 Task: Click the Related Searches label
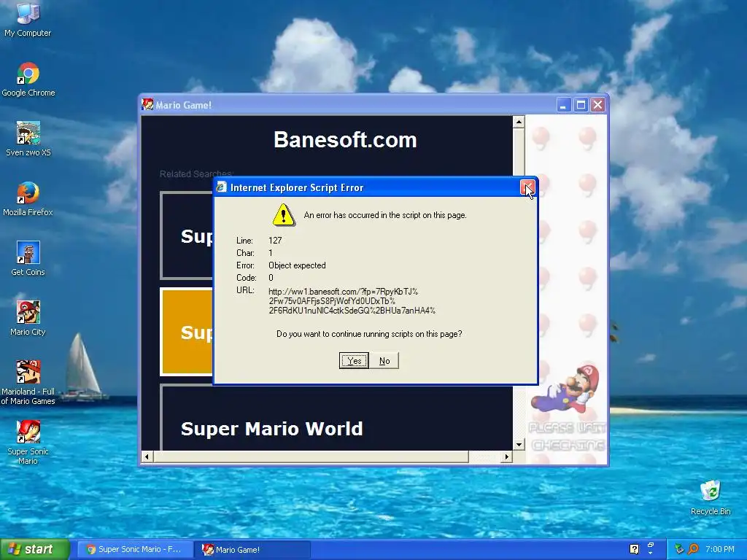click(196, 174)
